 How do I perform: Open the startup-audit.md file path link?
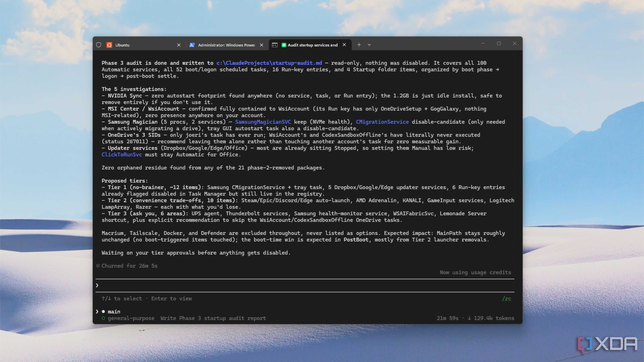pyautogui.click(x=269, y=63)
